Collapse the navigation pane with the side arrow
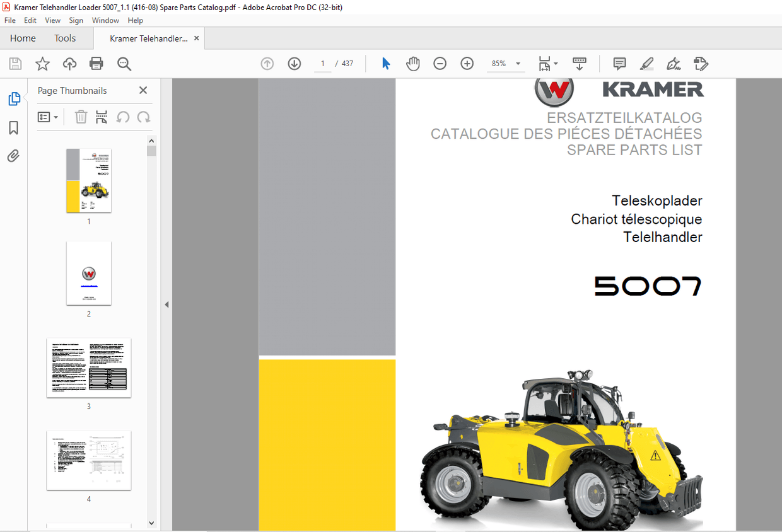This screenshot has width=782, height=532. 166,304
